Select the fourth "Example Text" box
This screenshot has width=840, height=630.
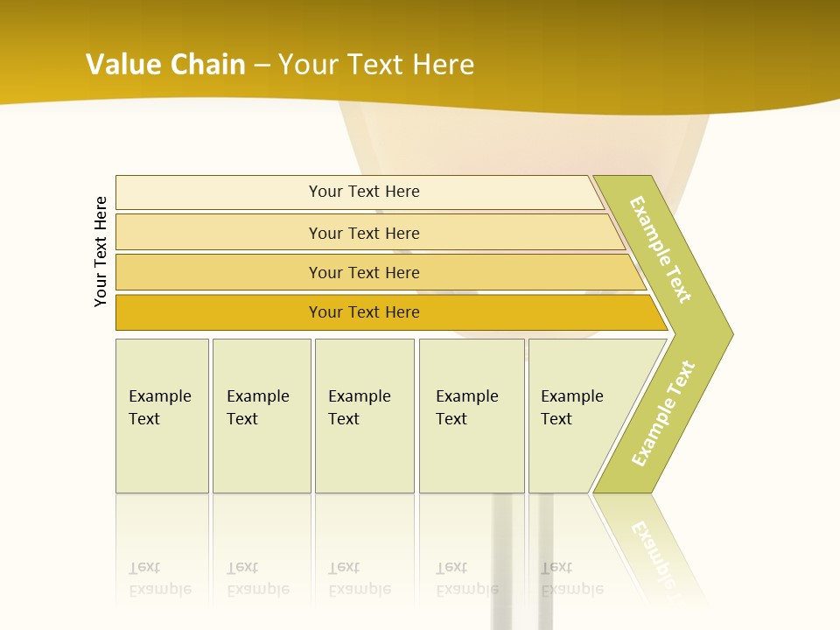(471, 416)
